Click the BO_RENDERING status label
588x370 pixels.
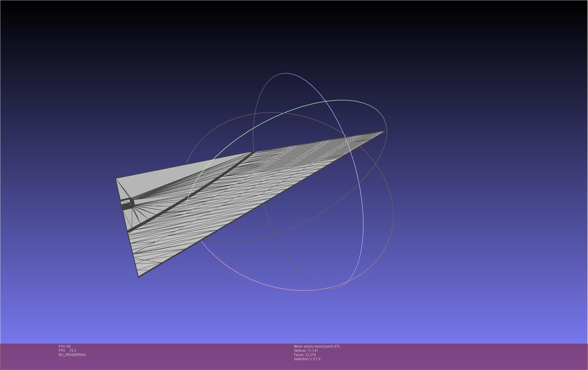72,355
